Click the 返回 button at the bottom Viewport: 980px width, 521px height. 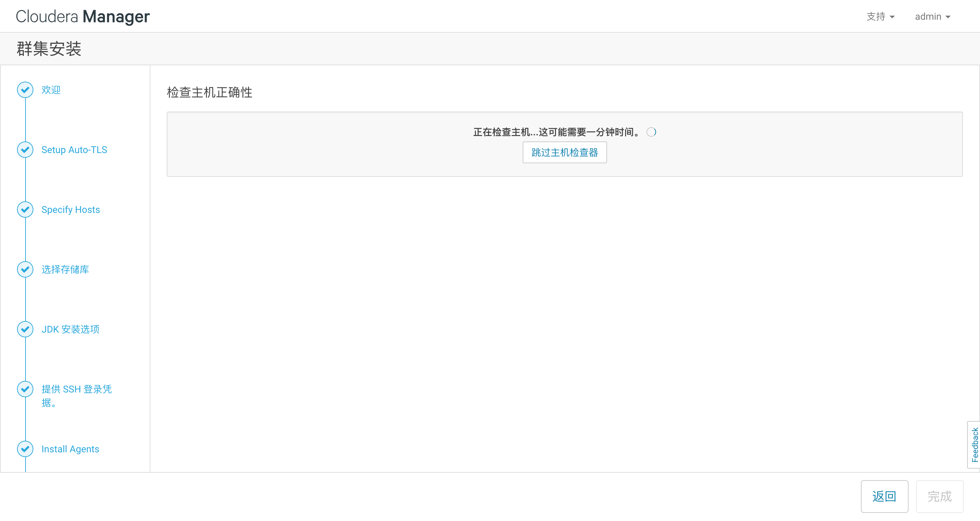[x=884, y=496]
